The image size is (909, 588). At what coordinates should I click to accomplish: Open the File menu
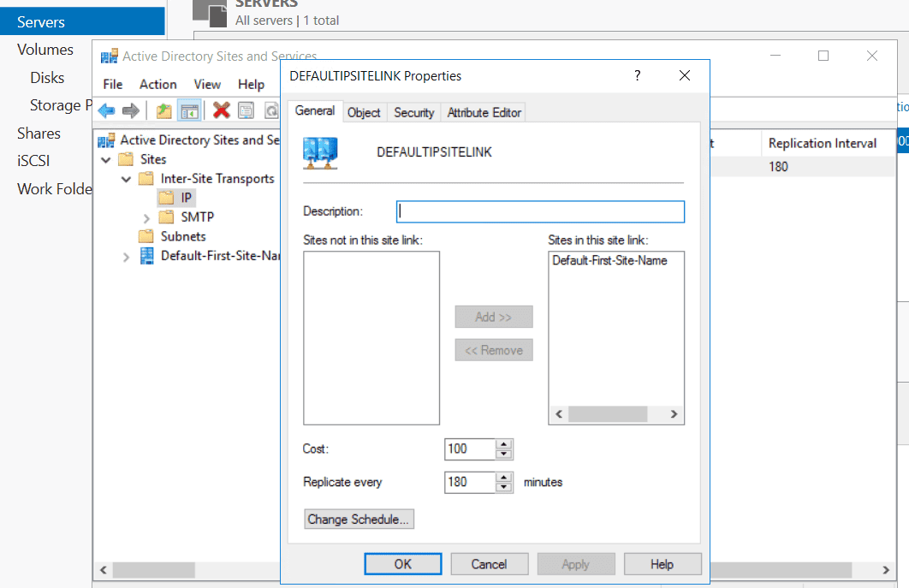click(x=113, y=85)
